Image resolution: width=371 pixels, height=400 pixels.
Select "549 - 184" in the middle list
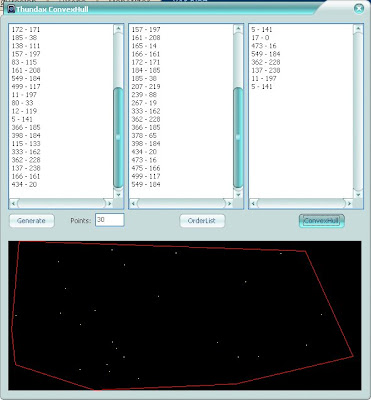[146, 184]
